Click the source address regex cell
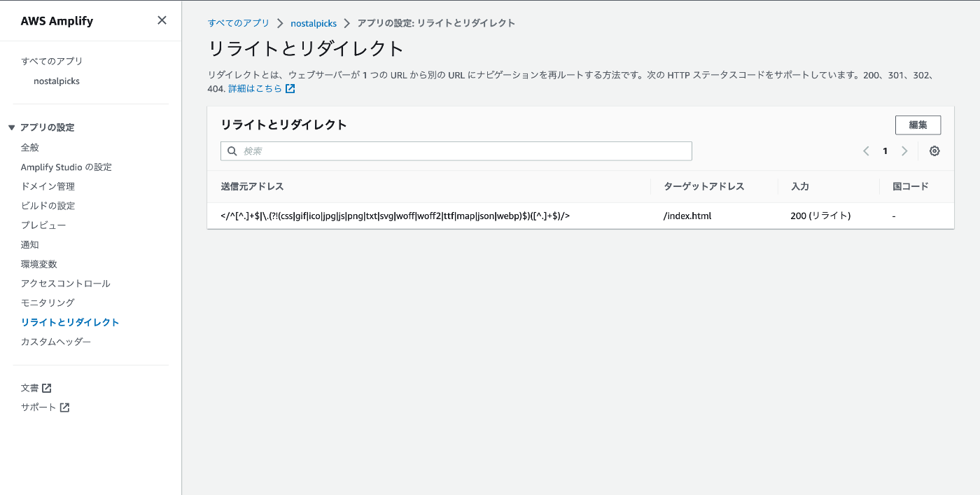Screen dimensions: 980x495 [x=395, y=216]
